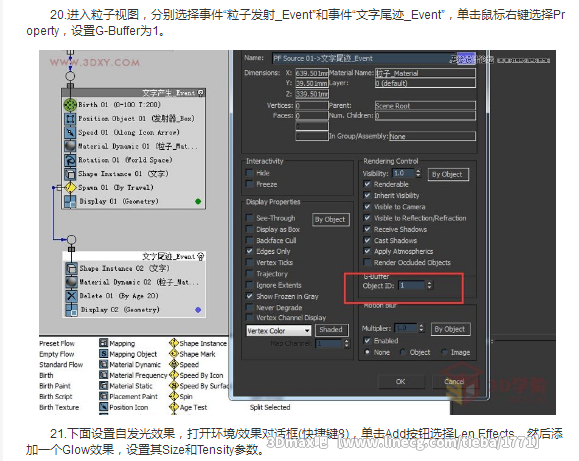Viewport: 579px width, 461px height.
Task: Uncheck the Edges Only checkbox
Action: tap(250, 251)
